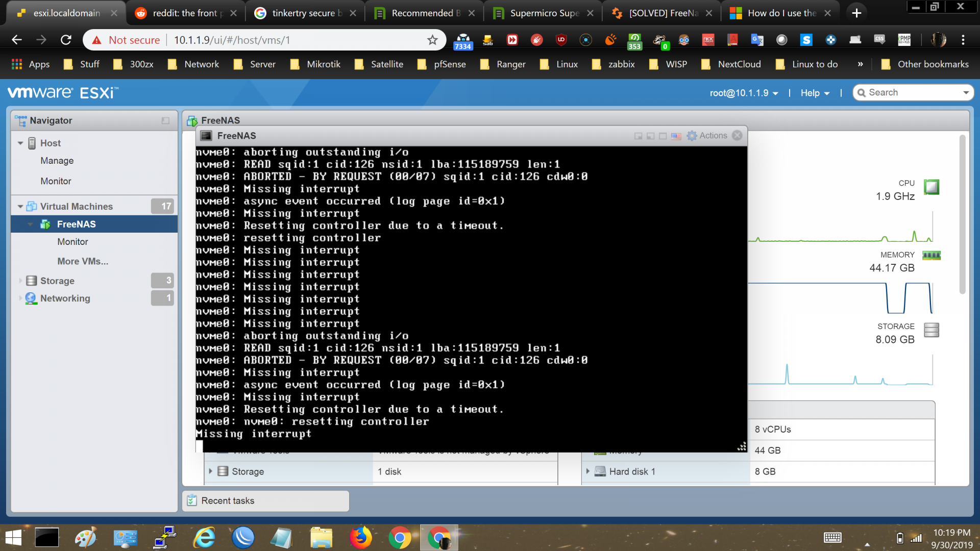Open the Chrome three-dot menu

[963, 40]
